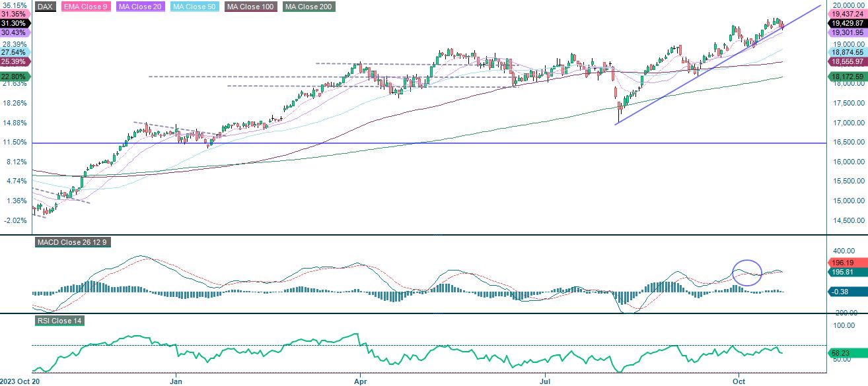This screenshot has height=386, width=868.
Task: Click the Oct label on time axis
Action: 739,381
